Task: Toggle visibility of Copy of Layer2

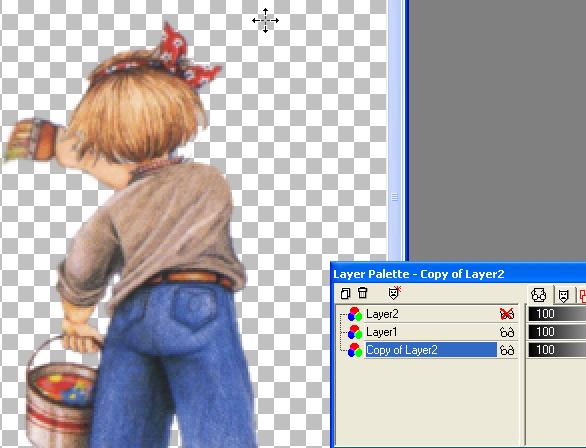Action: [x=507, y=350]
